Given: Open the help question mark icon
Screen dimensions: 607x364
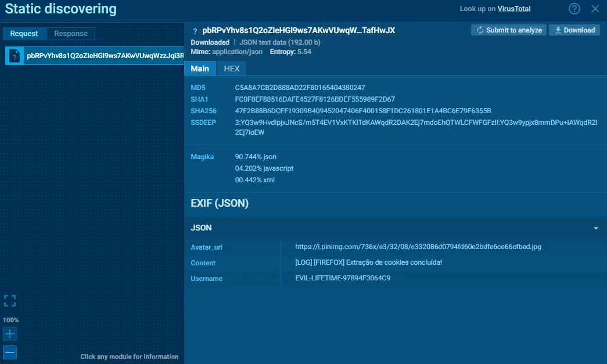Looking at the screenshot, I should 574,9.
